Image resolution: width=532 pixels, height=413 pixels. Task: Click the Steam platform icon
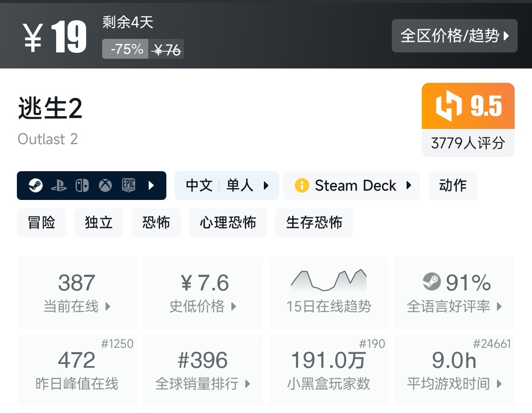point(35,186)
